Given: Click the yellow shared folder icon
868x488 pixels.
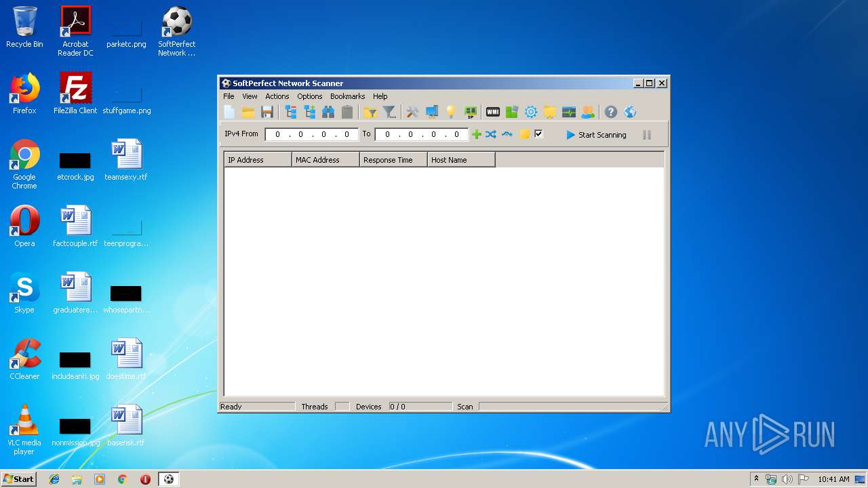Looking at the screenshot, I should pos(550,113).
